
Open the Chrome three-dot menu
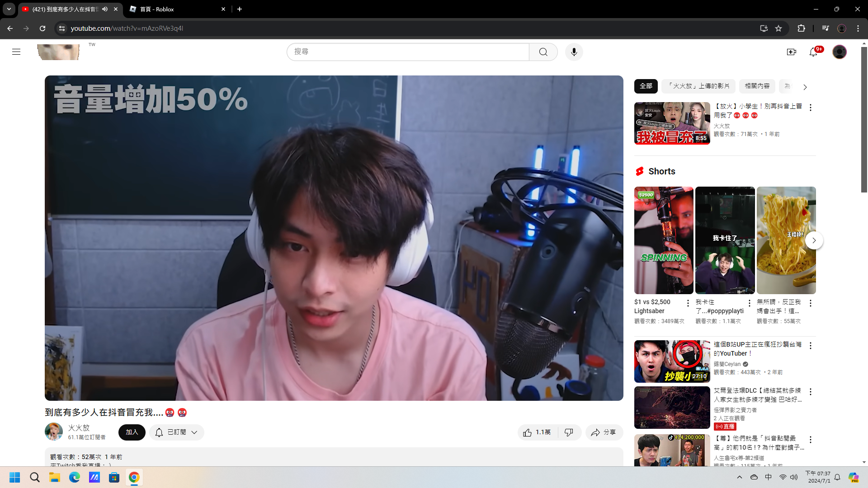(x=858, y=28)
